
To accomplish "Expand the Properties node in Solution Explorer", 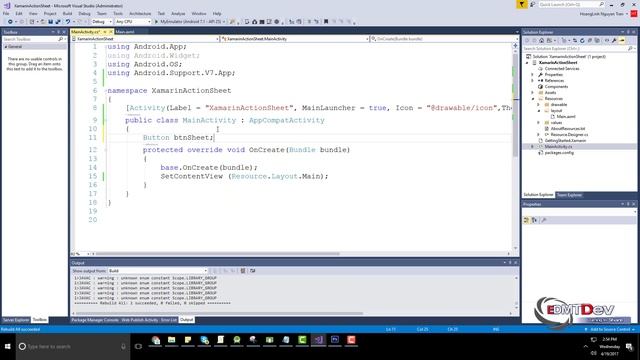I will point(532,75).
